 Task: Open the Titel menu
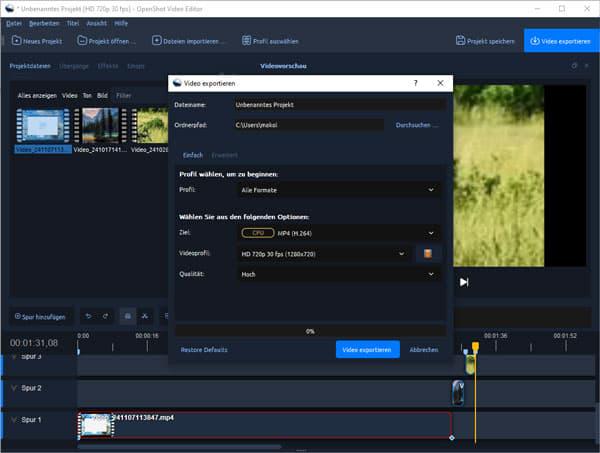click(73, 23)
